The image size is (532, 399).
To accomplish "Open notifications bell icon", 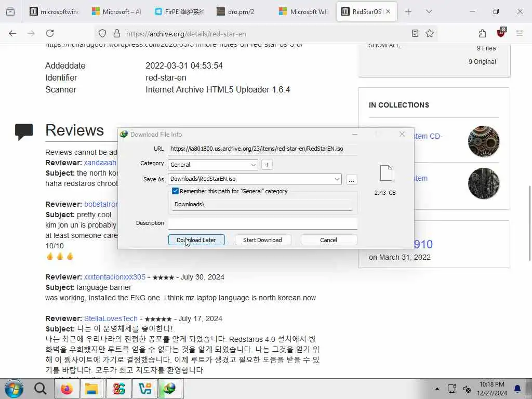I will [517, 389].
